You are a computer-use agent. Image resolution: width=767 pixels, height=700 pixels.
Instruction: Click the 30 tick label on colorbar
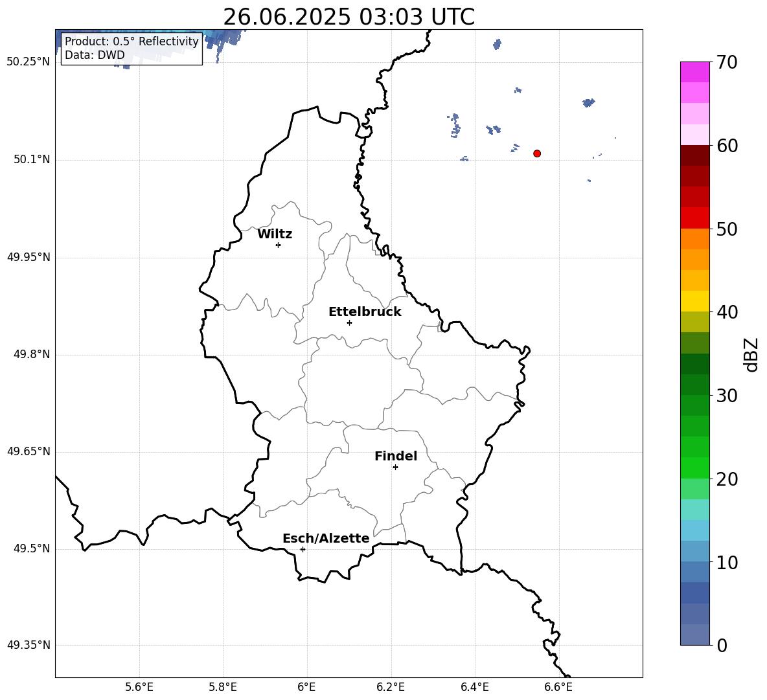727,396
